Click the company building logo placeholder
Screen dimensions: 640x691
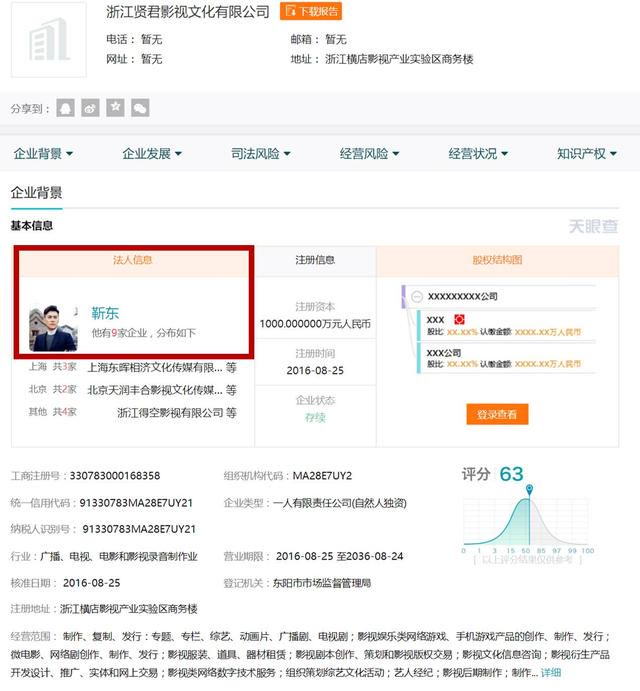(49, 39)
